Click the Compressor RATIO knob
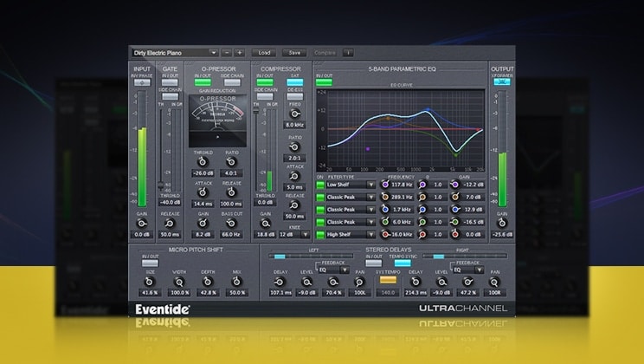The image size is (644, 364). (294, 146)
